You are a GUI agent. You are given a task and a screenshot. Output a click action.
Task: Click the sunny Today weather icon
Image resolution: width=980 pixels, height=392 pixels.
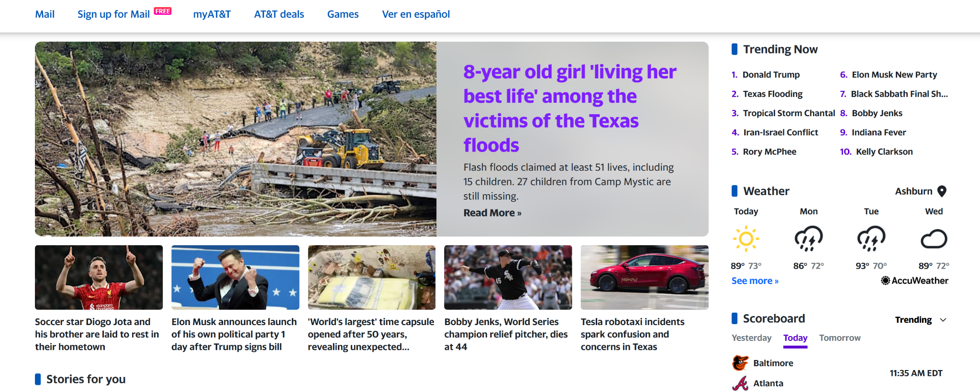click(746, 239)
